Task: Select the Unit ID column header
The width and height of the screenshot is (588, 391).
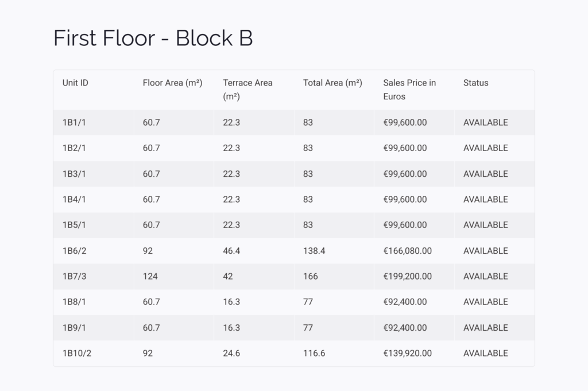Action: coord(75,83)
